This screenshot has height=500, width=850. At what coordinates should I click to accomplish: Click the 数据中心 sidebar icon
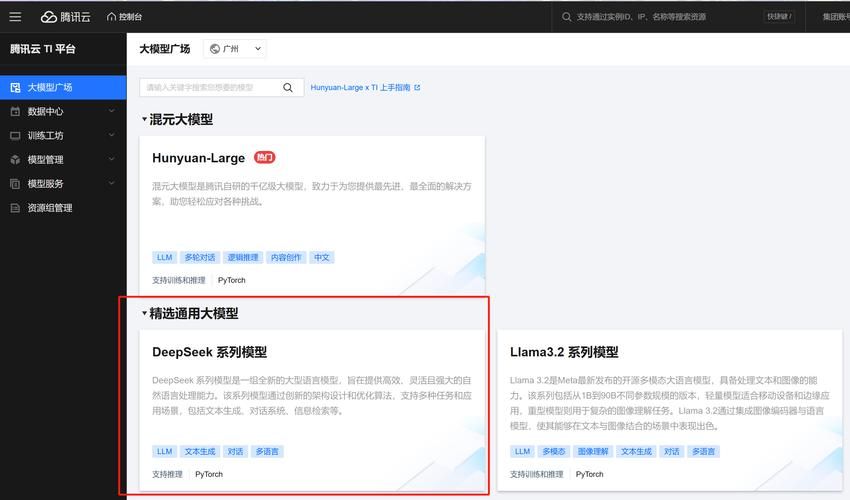click(15, 111)
